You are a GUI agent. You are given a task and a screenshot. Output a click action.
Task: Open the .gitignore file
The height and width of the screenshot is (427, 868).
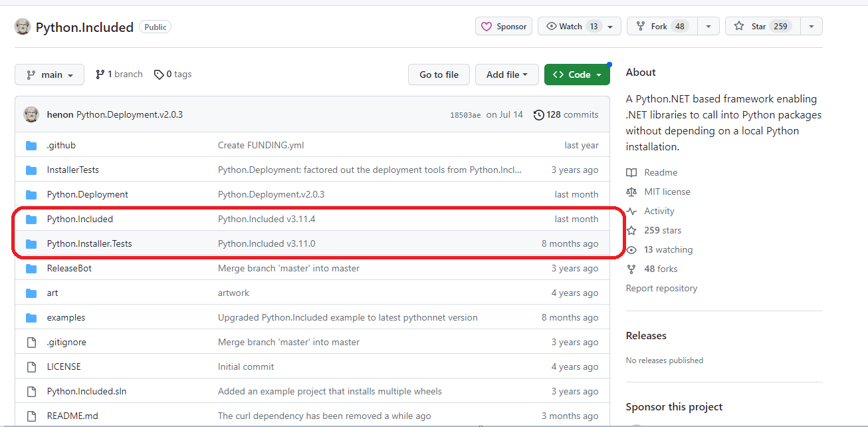tap(66, 342)
